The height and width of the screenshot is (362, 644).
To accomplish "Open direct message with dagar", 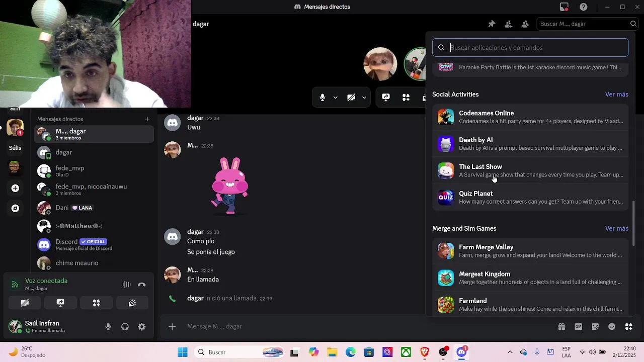I will [94, 152].
